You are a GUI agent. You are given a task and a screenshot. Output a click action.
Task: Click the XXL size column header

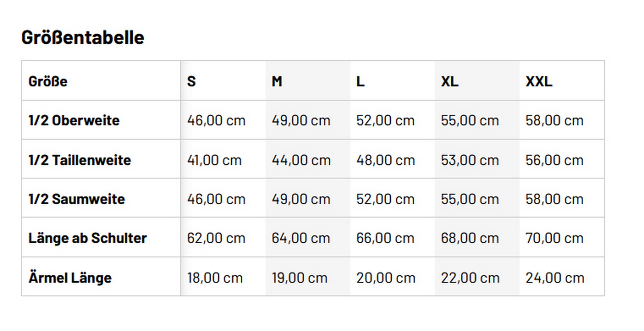(x=539, y=81)
